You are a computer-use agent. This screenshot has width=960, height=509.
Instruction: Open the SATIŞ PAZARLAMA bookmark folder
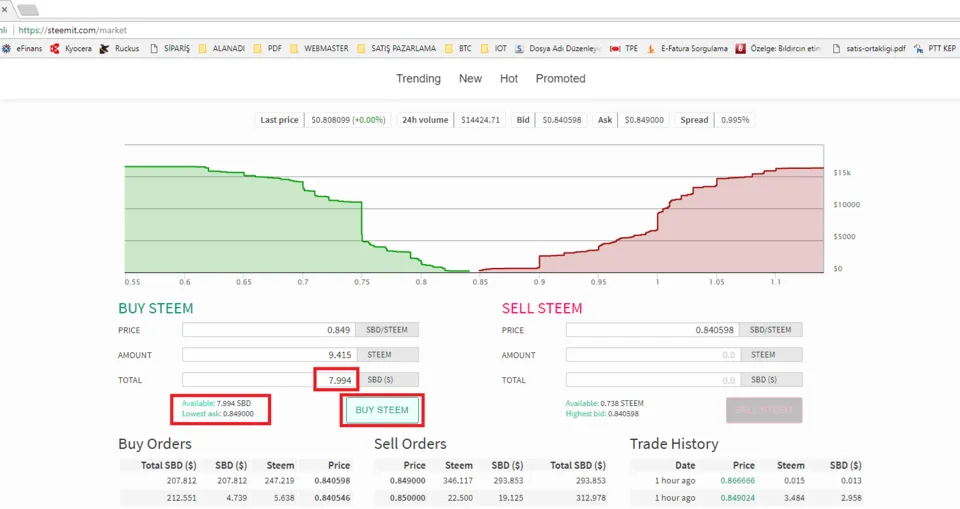pyautogui.click(x=397, y=48)
